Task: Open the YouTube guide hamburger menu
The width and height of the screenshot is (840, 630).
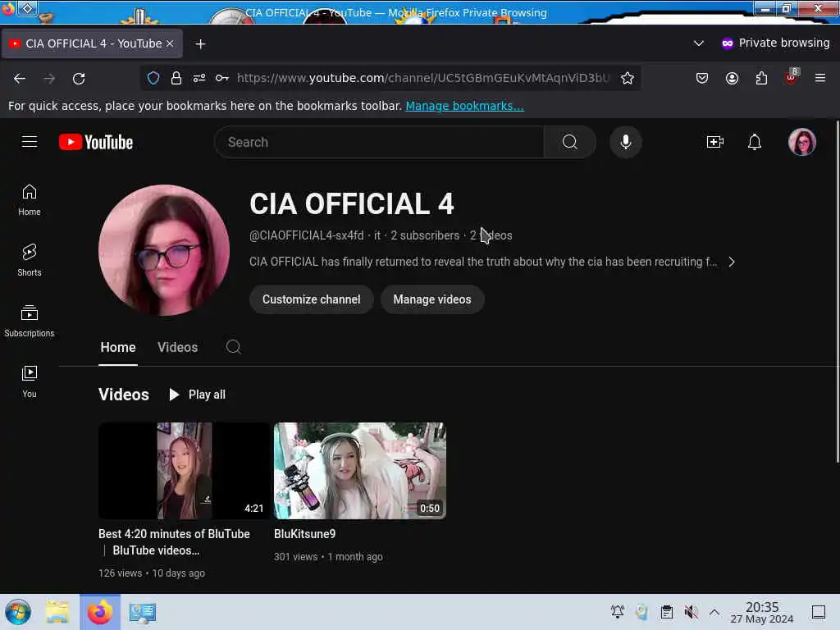Action: point(30,142)
